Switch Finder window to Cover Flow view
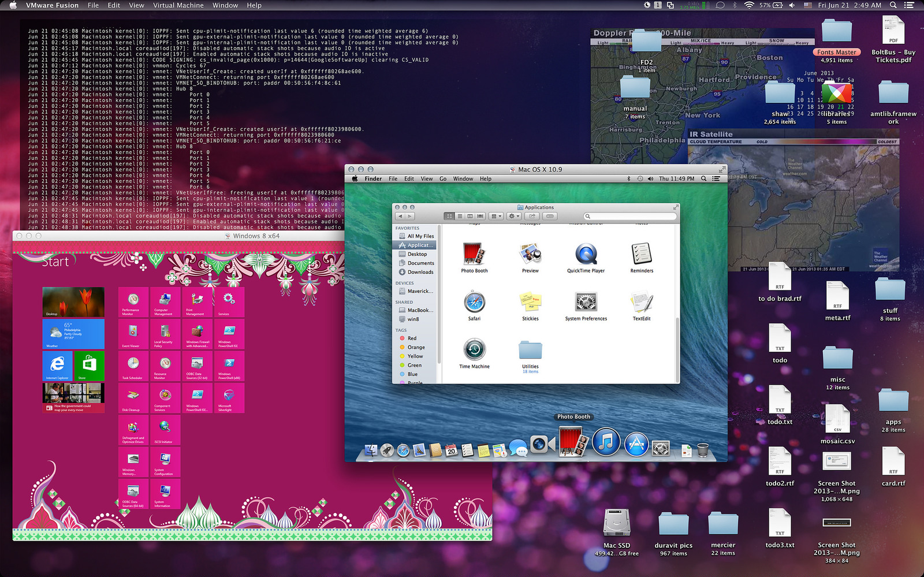The image size is (924, 577). pyautogui.click(x=480, y=216)
